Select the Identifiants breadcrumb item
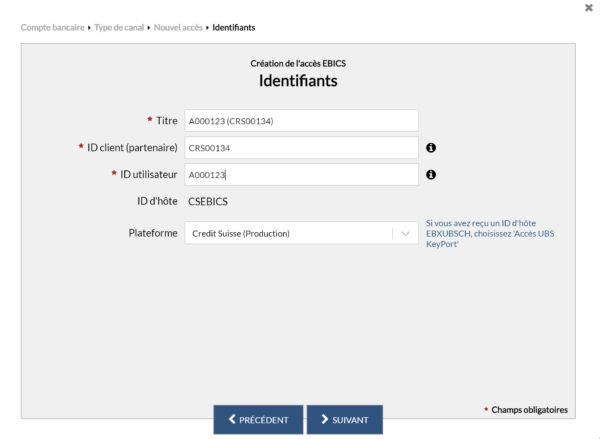The height and width of the screenshot is (439, 600). pos(234,28)
